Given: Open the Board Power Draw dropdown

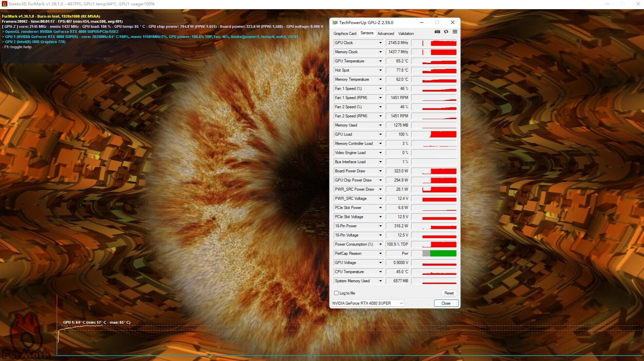Looking at the screenshot, I should point(380,171).
